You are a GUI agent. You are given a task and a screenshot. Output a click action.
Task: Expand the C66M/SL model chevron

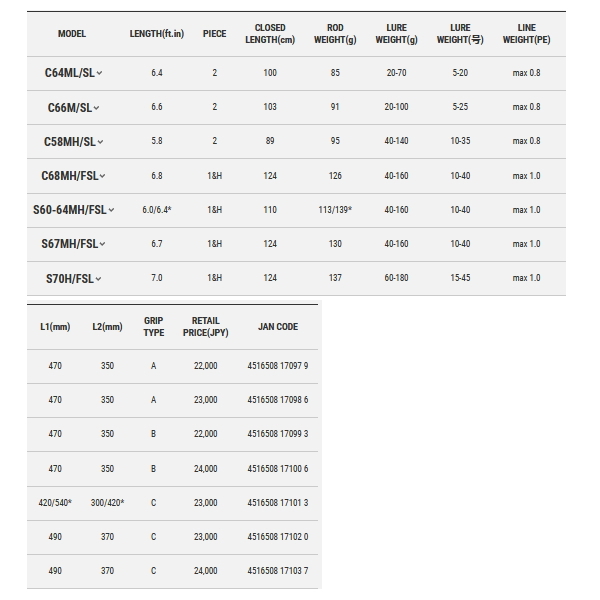[x=96, y=108]
